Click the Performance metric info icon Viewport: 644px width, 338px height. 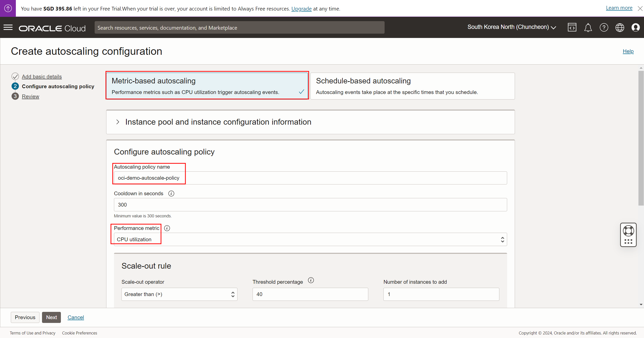pos(167,228)
